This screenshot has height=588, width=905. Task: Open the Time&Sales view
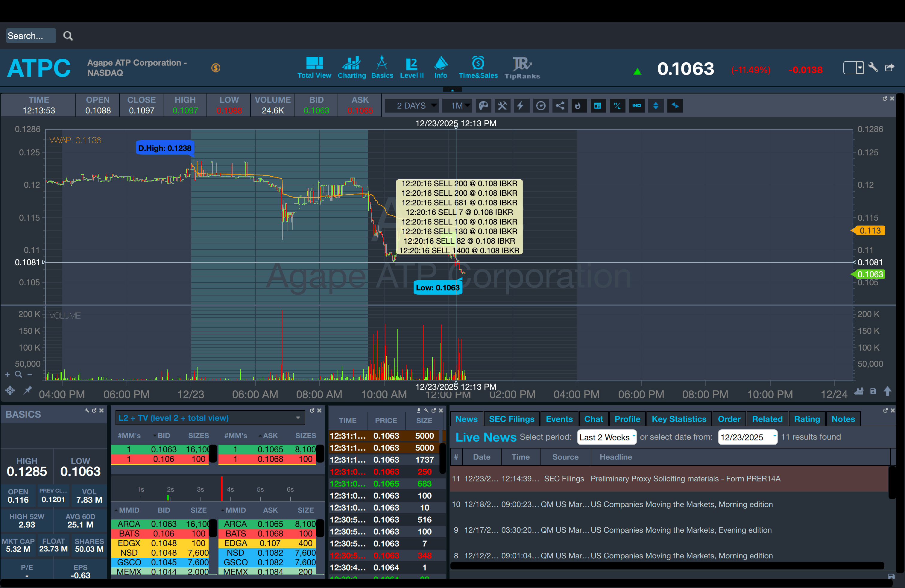tap(478, 68)
